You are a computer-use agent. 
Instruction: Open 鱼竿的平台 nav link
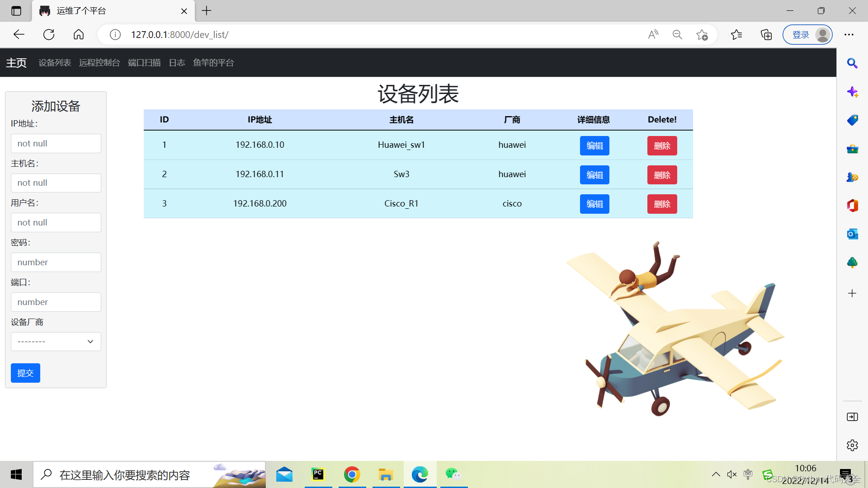213,63
